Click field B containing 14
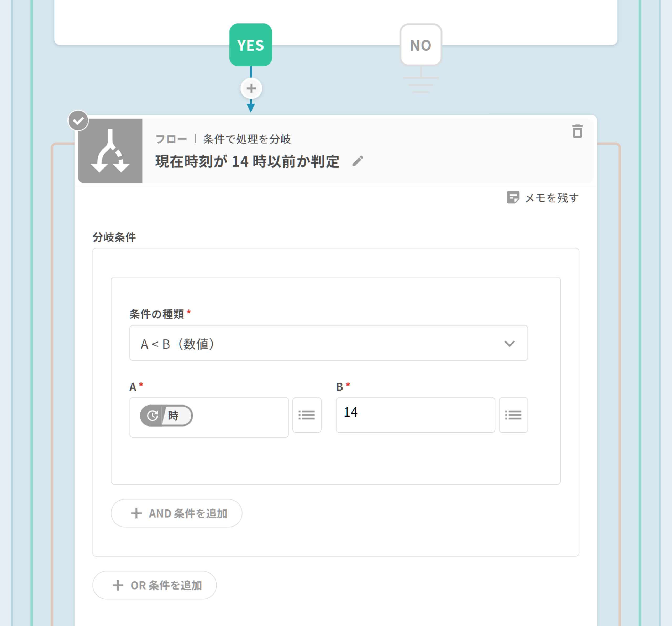 (x=415, y=415)
